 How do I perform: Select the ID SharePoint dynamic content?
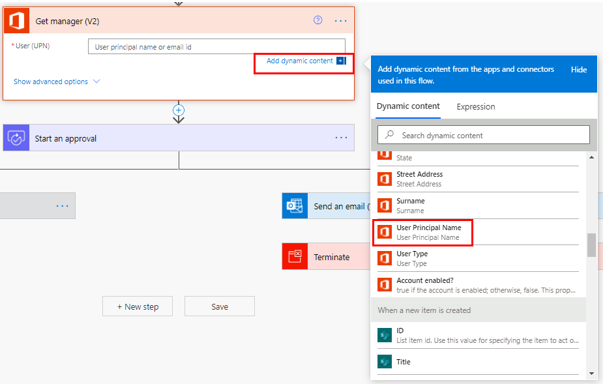coord(478,335)
